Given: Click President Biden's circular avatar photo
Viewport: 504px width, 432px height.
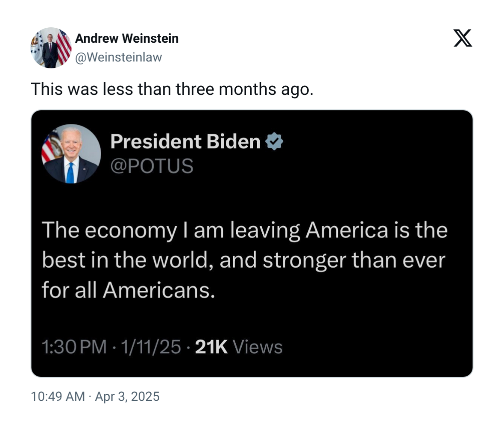Looking at the screenshot, I should (x=71, y=154).
